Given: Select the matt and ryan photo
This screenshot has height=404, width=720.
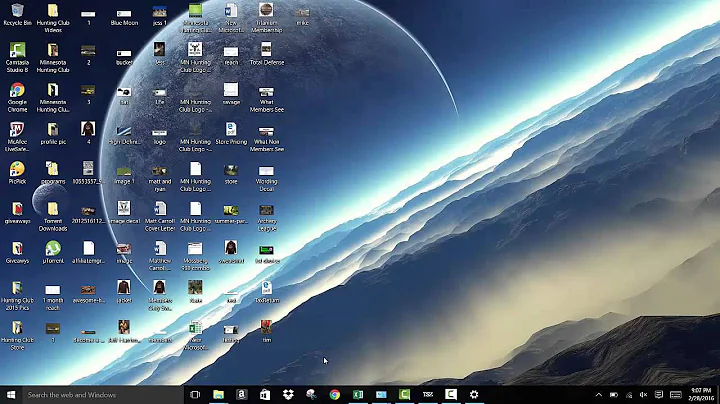Looking at the screenshot, I should click(x=160, y=178).
